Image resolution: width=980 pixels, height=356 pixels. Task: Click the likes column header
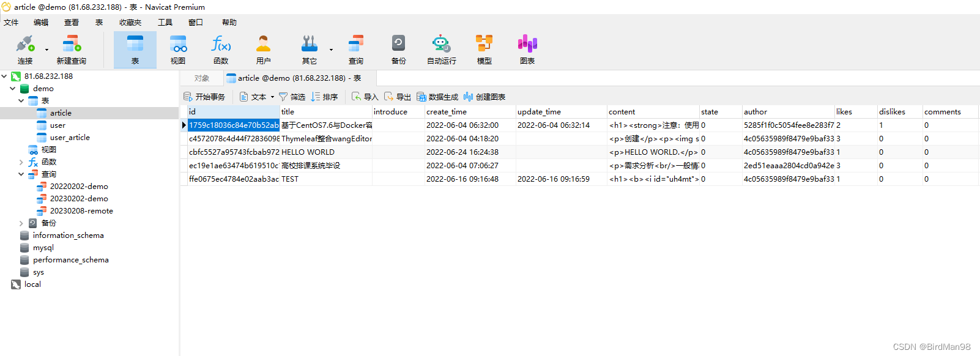coord(856,112)
